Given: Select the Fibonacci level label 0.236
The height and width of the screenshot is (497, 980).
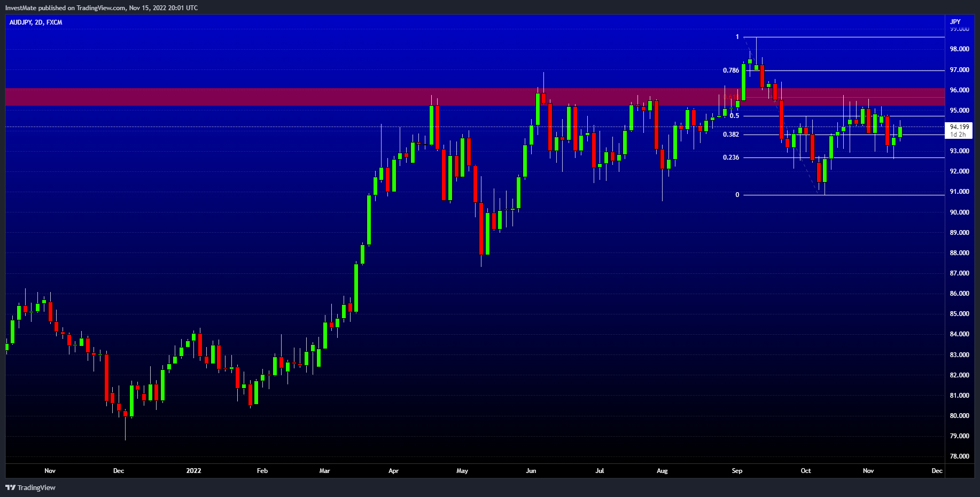Looking at the screenshot, I should coord(731,157).
